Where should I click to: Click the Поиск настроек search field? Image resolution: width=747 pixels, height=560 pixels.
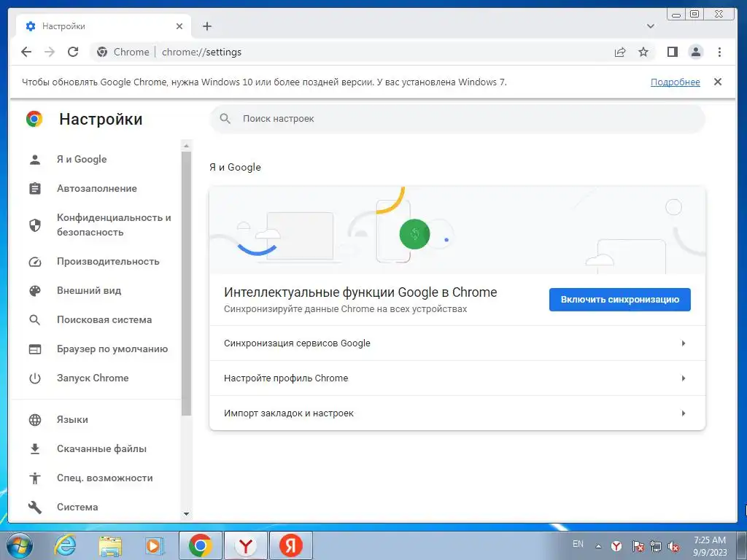(x=457, y=119)
